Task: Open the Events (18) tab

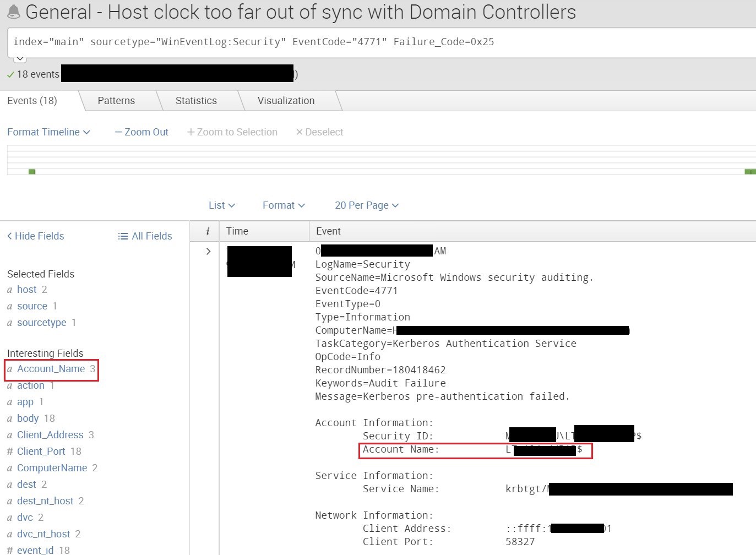Action: [x=32, y=101]
